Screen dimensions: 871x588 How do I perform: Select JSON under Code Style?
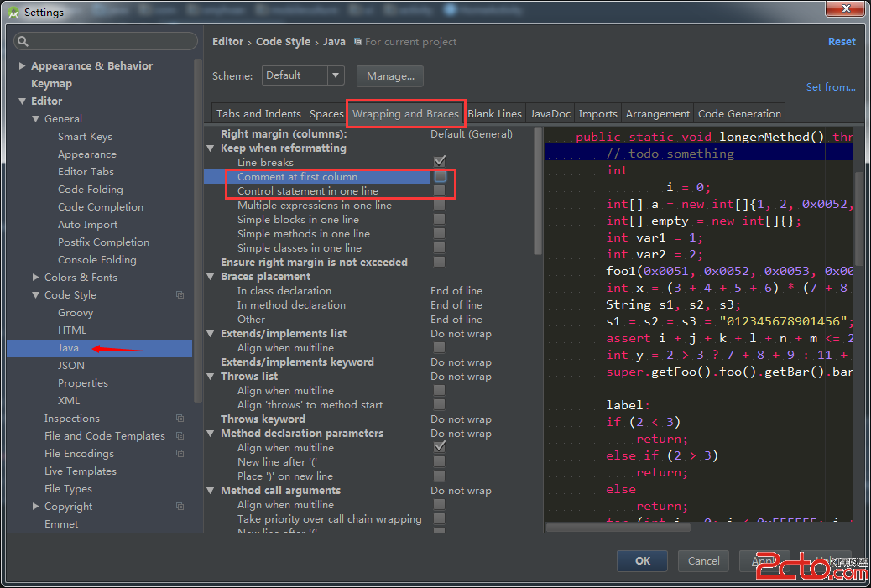(x=71, y=366)
